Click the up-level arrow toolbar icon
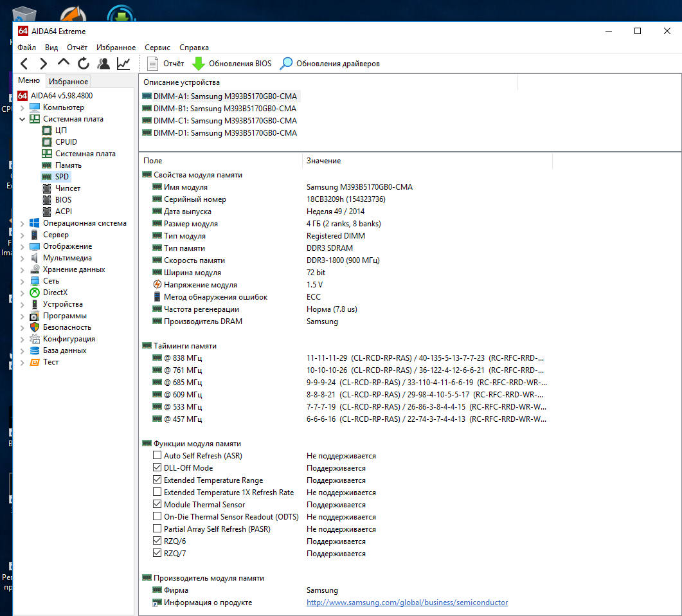This screenshot has width=682, height=616. point(64,62)
